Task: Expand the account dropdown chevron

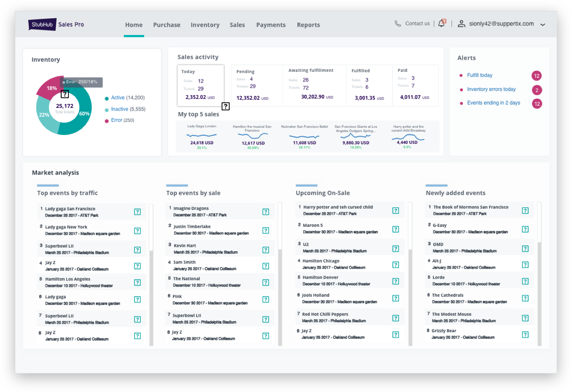Action: coord(543,24)
